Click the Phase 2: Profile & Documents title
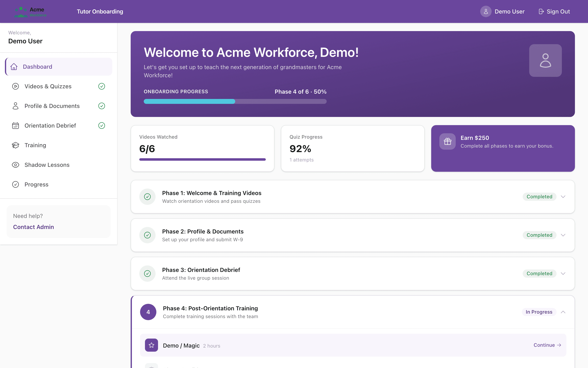 (203, 231)
